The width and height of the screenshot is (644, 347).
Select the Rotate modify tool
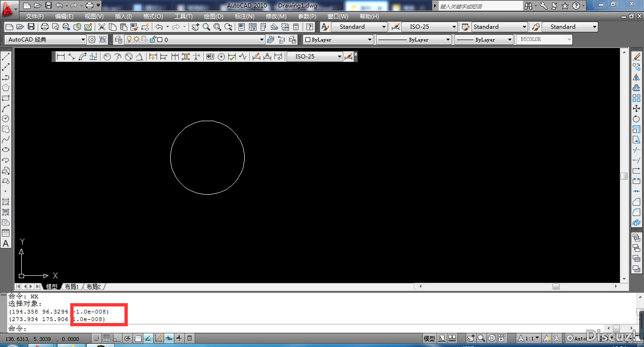636,119
